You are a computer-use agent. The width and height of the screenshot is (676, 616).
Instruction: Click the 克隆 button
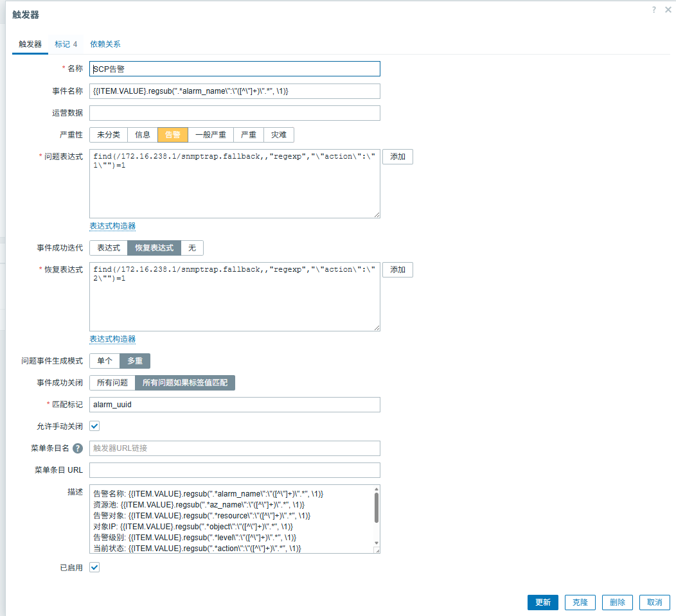coord(580,603)
